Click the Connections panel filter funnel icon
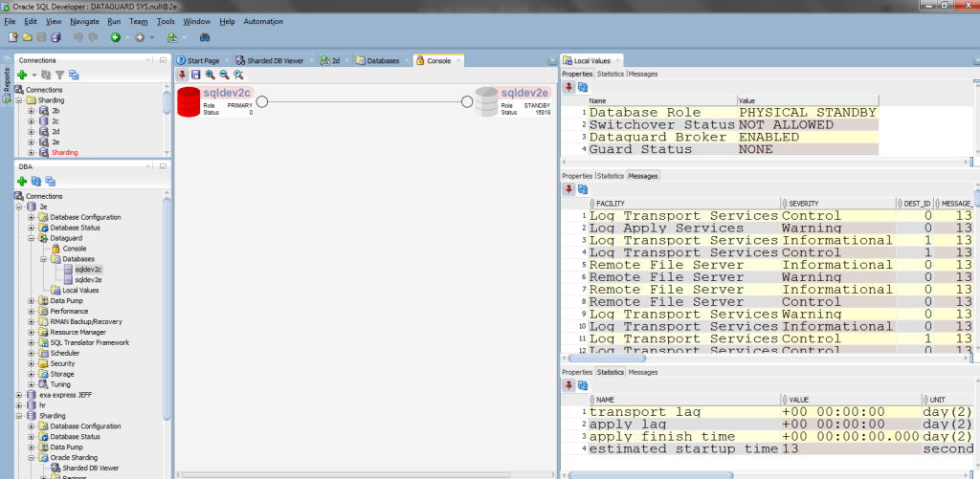980x479 pixels. [59, 75]
